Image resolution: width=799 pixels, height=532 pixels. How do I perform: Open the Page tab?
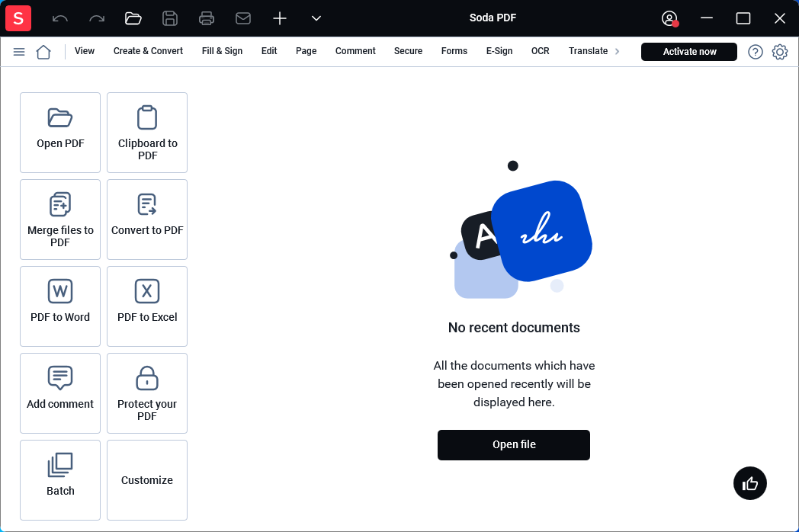[306, 51]
